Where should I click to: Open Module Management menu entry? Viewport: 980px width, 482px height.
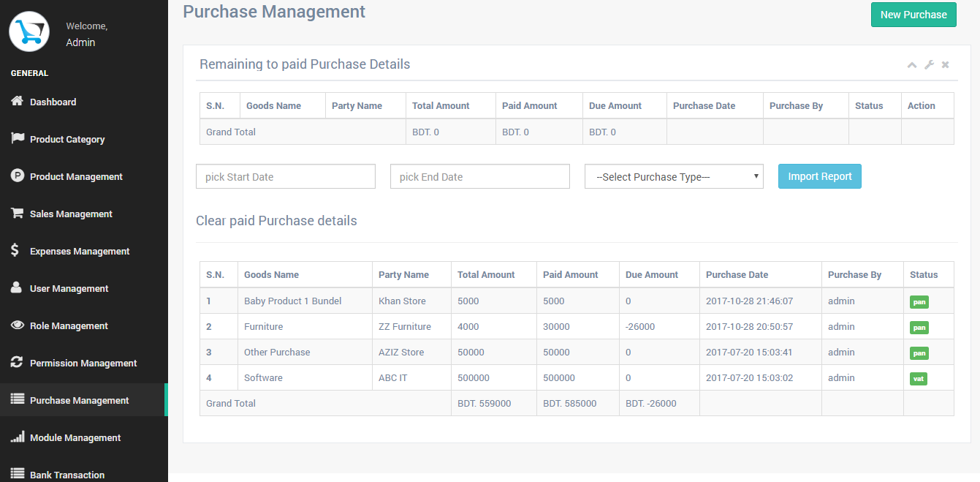(x=83, y=437)
